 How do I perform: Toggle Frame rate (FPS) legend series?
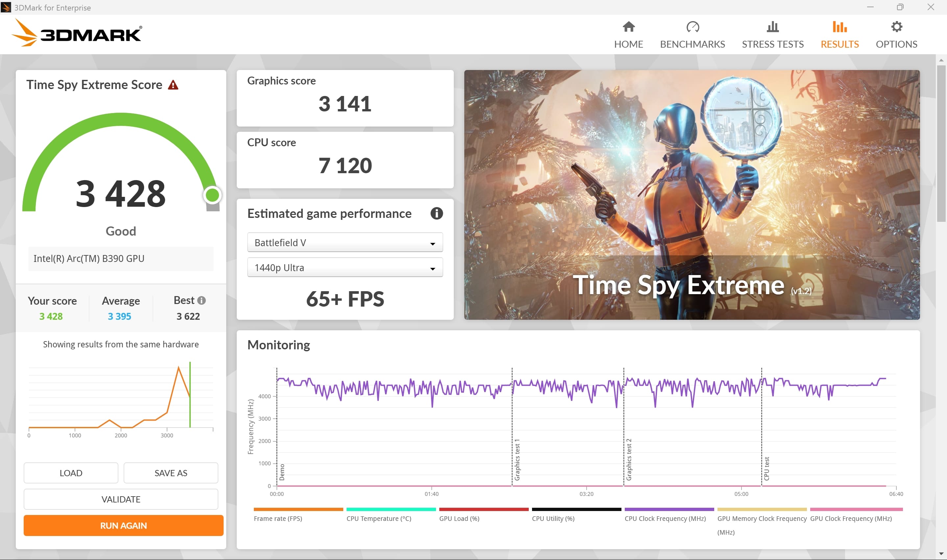pos(278,518)
